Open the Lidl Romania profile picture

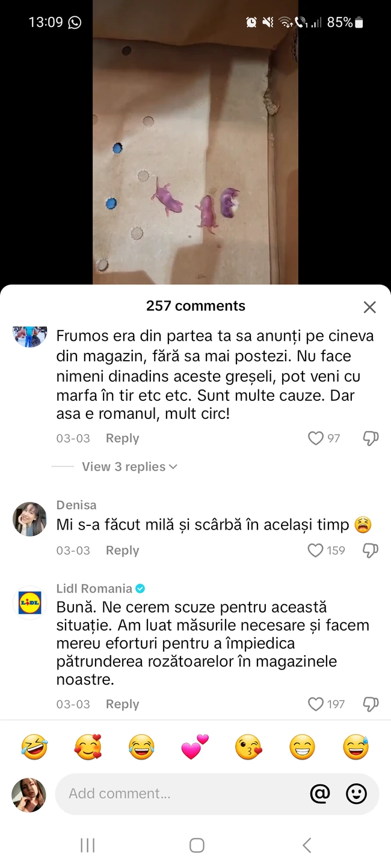pos(29,602)
